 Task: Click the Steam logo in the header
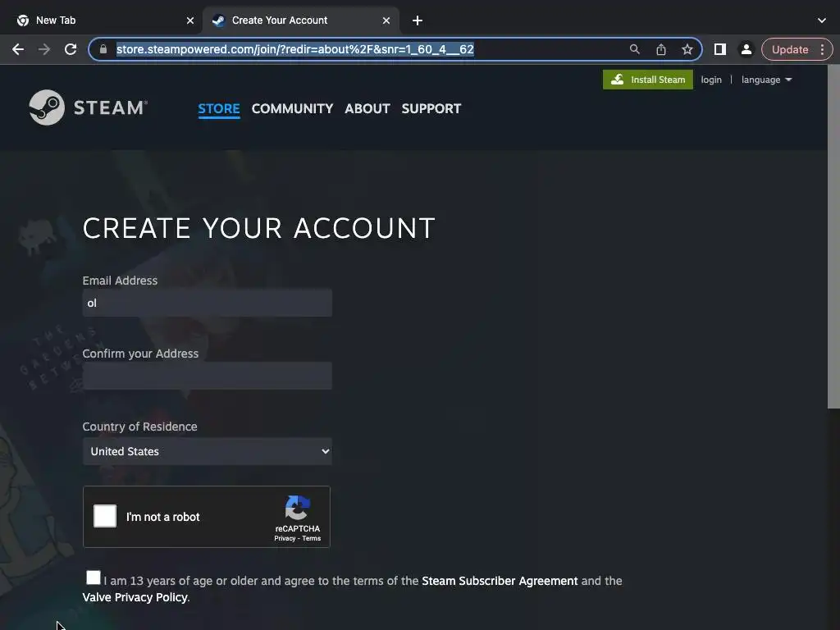(89, 107)
